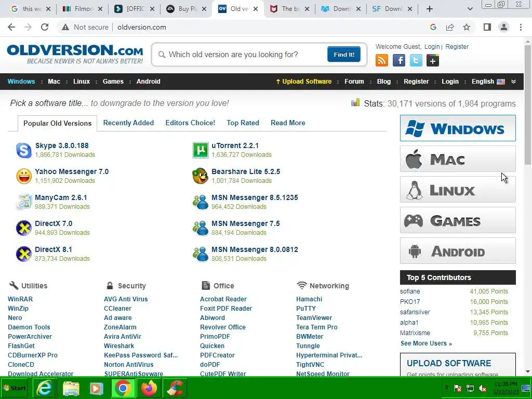Open the TeamViewer link under Networking
Image resolution: width=532 pixels, height=399 pixels.
click(314, 317)
